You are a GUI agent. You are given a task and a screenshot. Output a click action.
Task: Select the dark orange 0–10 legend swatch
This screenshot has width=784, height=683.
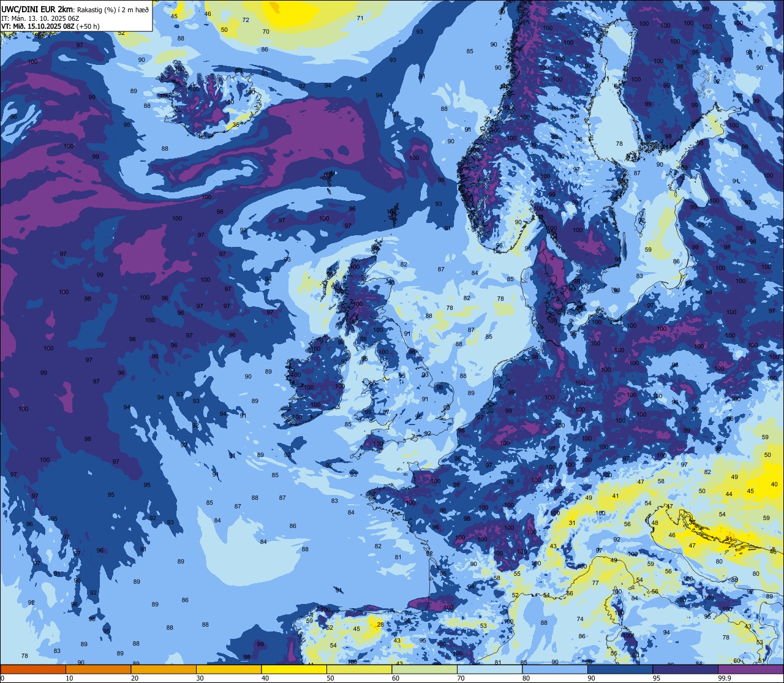pyautogui.click(x=33, y=669)
